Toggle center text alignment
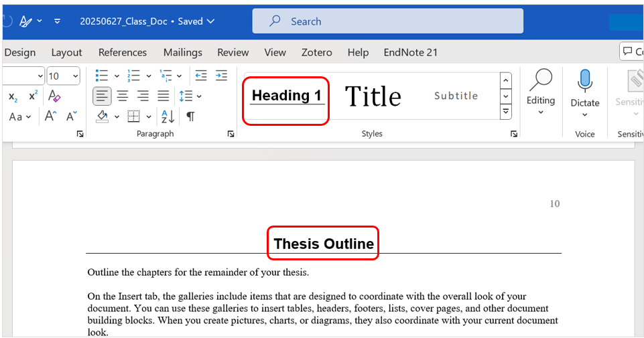644x338 pixels. 122,96
